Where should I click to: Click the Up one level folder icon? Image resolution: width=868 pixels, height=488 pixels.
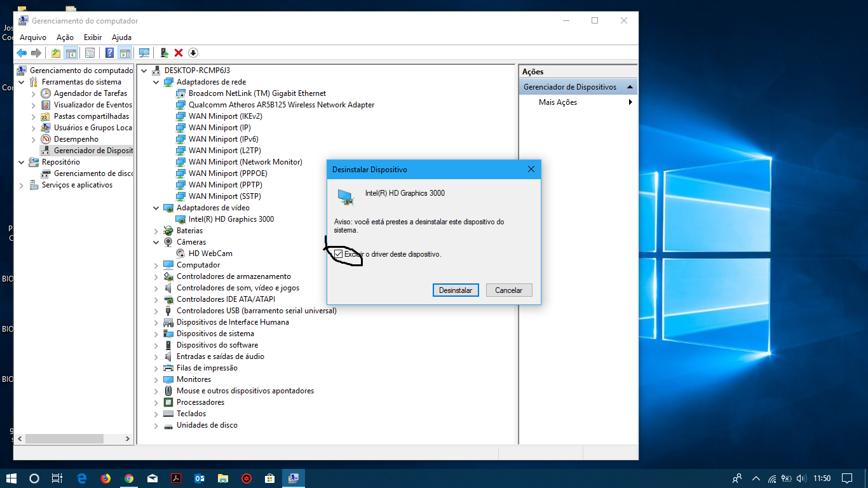(x=56, y=53)
